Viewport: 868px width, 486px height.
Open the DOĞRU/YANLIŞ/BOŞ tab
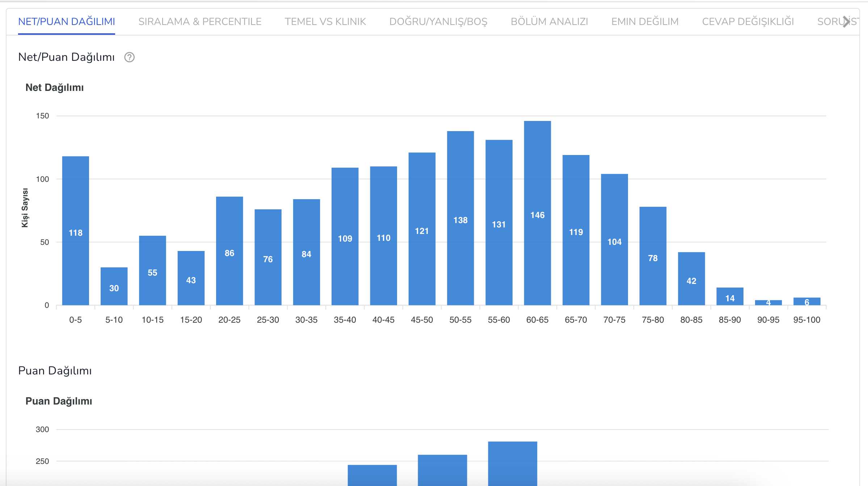[x=438, y=21]
